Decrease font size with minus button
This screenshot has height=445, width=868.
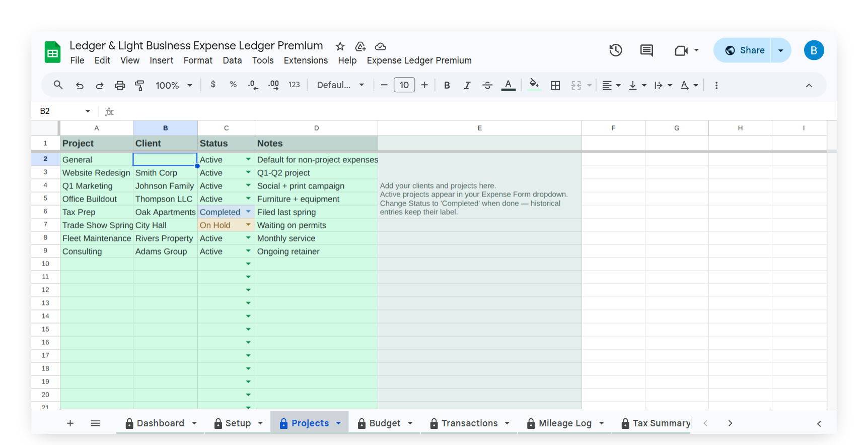[384, 85]
